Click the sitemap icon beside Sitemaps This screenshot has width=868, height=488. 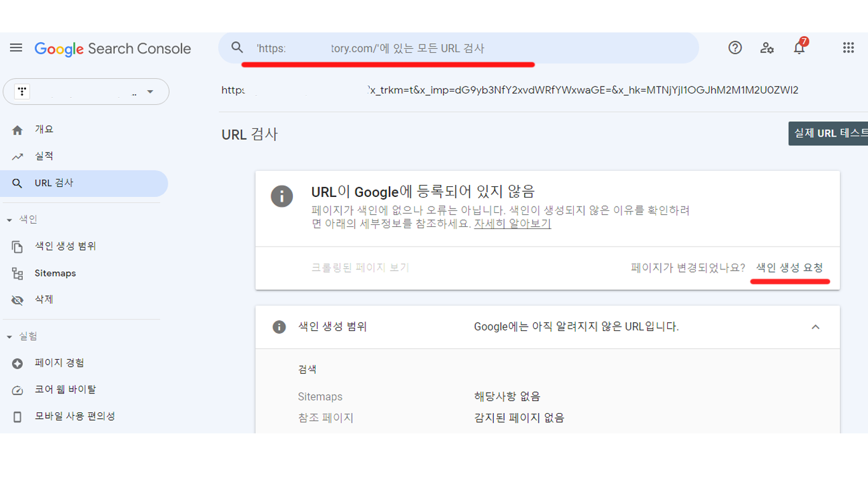click(18, 273)
